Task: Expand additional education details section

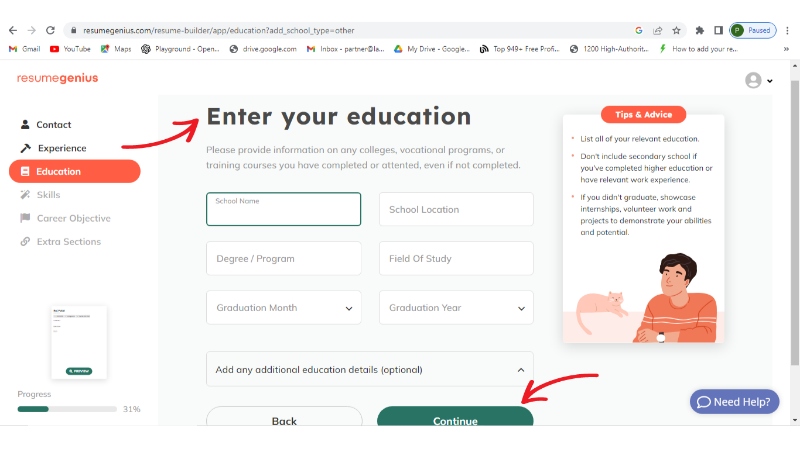Action: pos(370,370)
